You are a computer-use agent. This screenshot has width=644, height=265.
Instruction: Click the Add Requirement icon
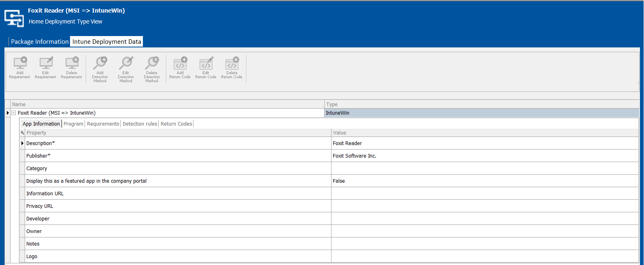[x=20, y=64]
